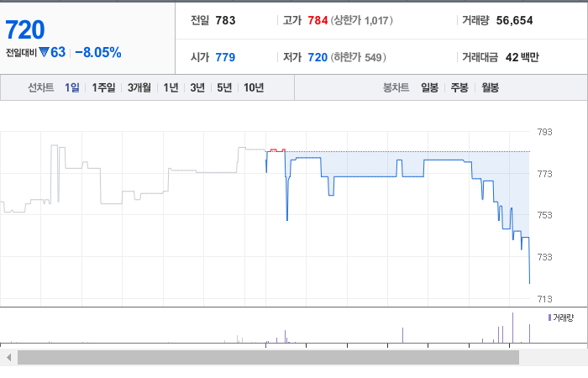Click the 793 y-axis label
This screenshot has height=378, width=588.
coord(544,132)
